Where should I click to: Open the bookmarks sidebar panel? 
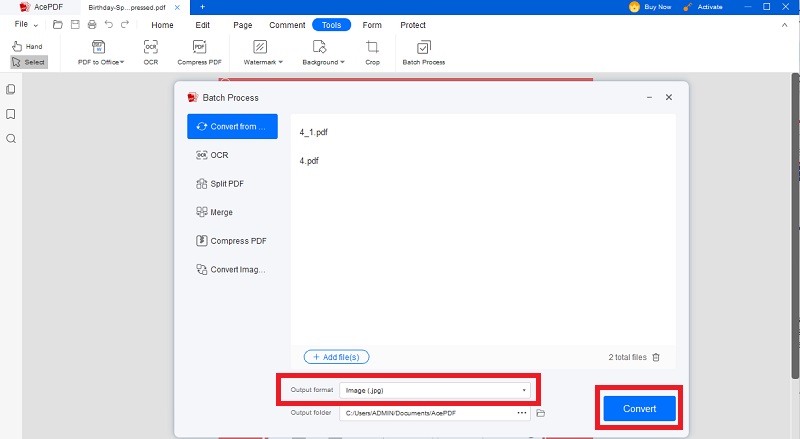[11, 114]
